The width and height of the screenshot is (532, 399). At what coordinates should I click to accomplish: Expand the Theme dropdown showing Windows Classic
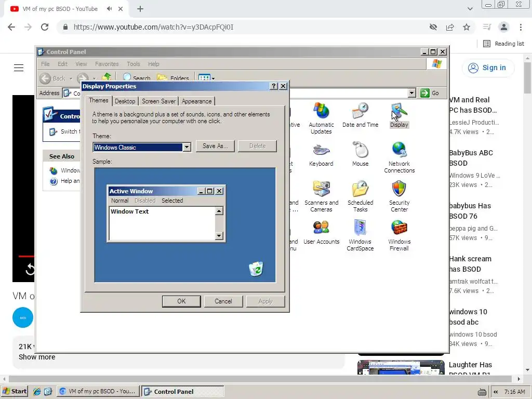pos(187,147)
